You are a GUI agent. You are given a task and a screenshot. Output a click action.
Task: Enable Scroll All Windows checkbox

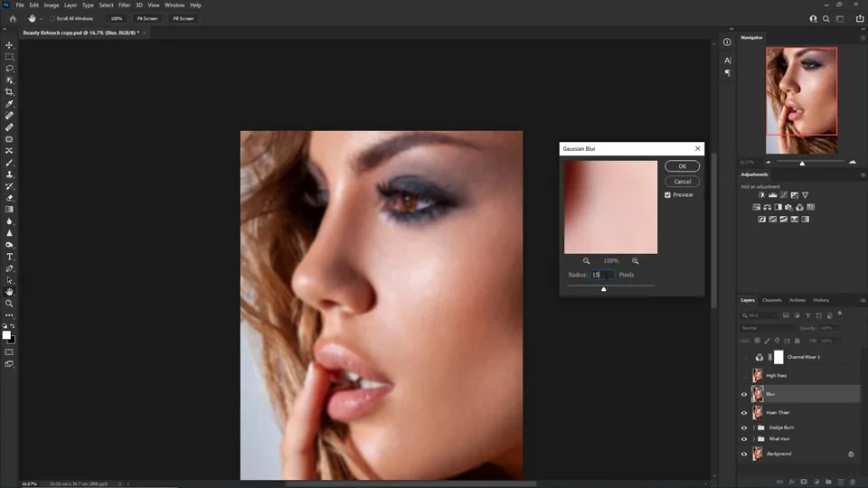(52, 18)
